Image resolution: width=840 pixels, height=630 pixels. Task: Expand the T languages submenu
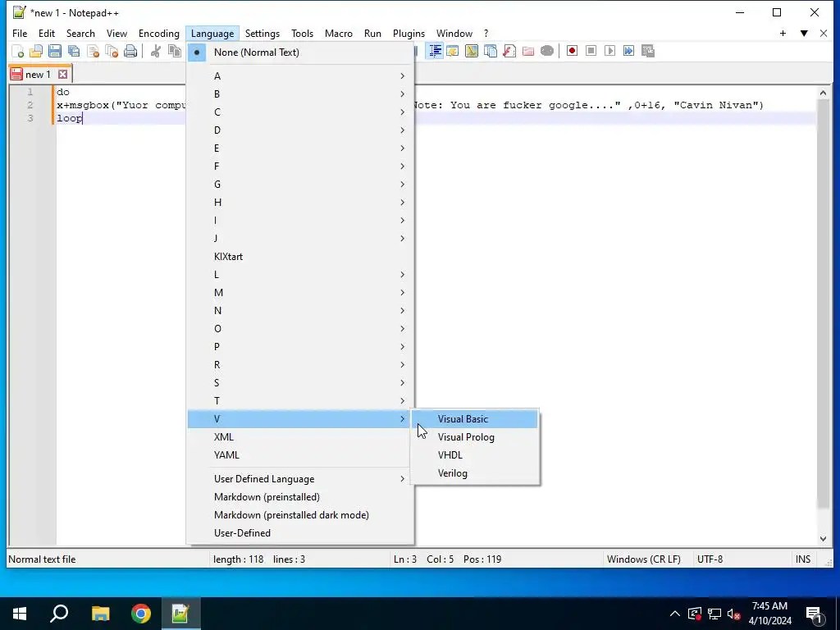300,400
